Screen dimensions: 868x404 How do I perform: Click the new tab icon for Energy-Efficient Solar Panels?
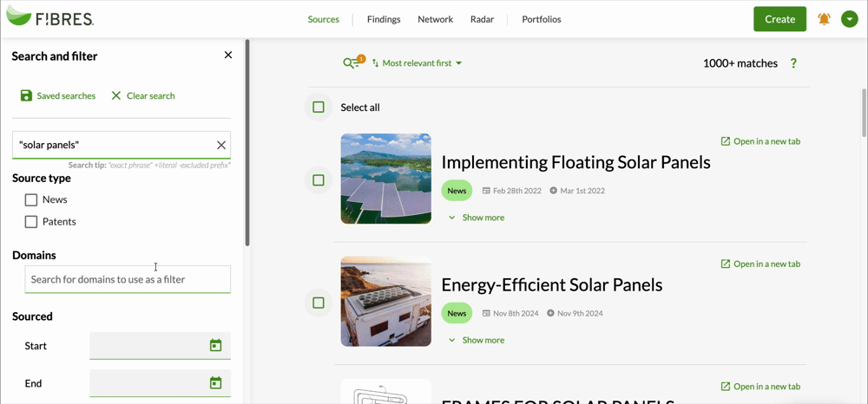725,264
